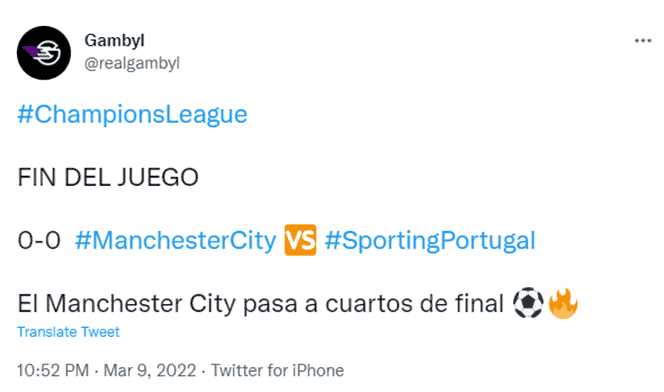Click the 0-0 score text
This screenshot has height=392, width=664.
pos(39,240)
